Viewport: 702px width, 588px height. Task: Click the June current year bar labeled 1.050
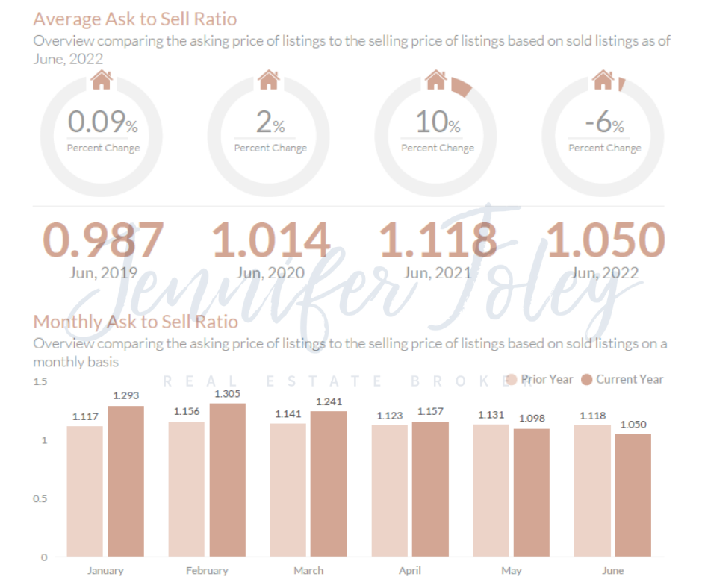click(633, 495)
